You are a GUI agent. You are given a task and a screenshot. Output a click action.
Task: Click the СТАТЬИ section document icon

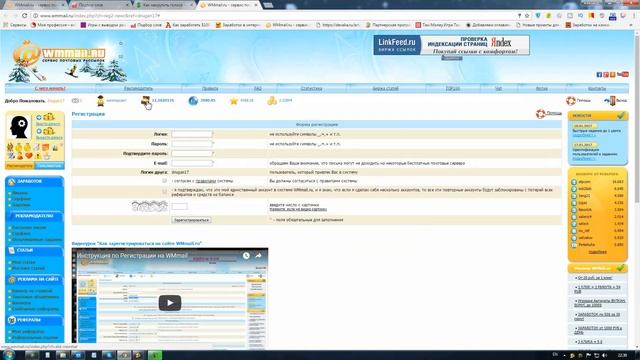11,250
